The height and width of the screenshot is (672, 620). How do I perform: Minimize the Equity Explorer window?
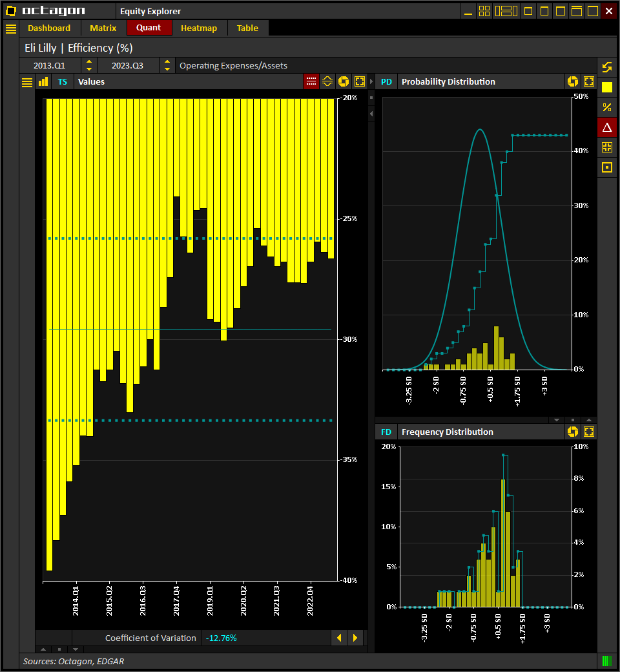pos(468,11)
